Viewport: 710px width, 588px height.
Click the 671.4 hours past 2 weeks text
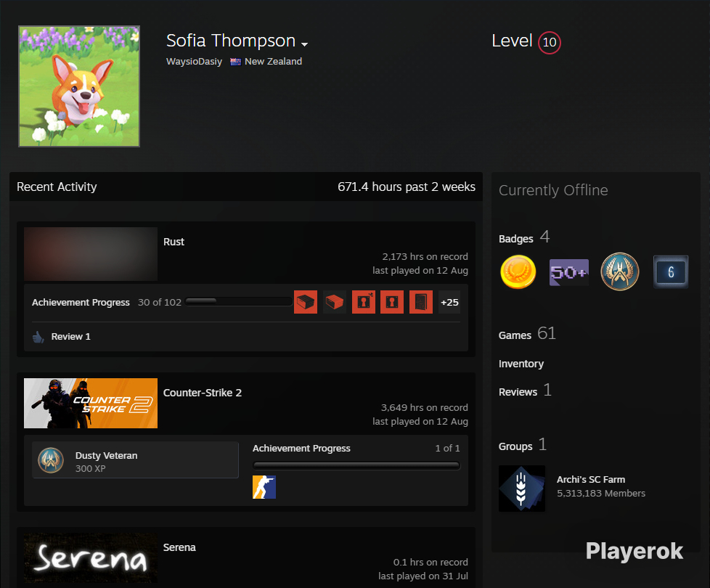pyautogui.click(x=406, y=187)
